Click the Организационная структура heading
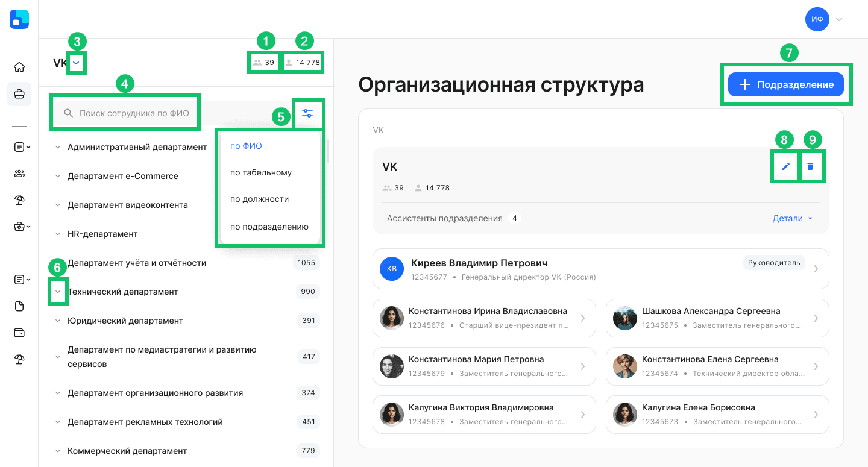This screenshot has height=467, width=868. tap(501, 85)
